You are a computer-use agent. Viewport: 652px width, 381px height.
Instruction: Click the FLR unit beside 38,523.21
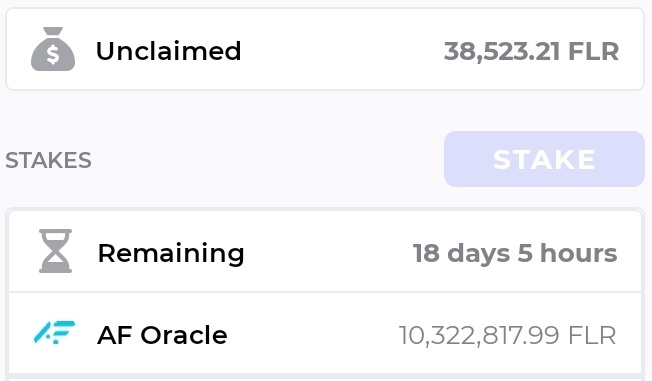click(x=594, y=52)
